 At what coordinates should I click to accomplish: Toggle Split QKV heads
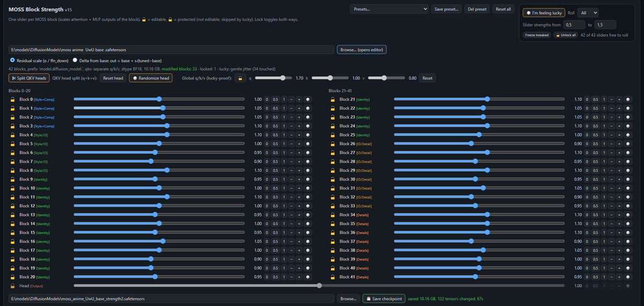click(29, 78)
